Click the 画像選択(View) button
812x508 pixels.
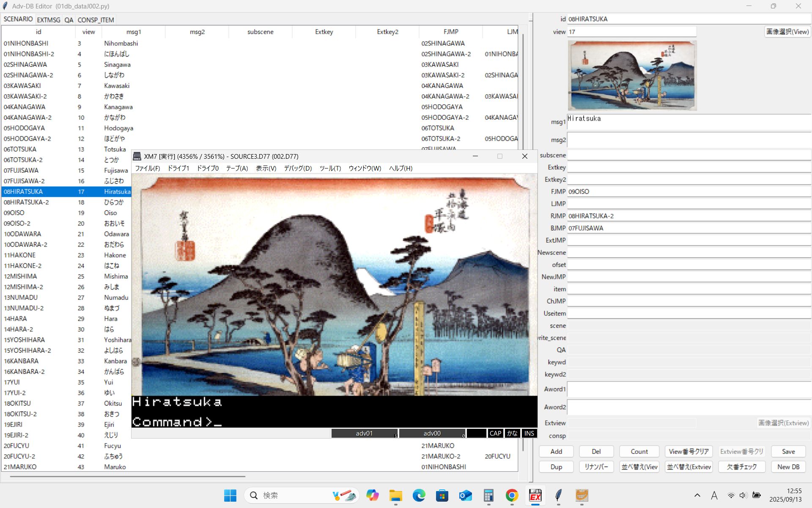coord(787,32)
